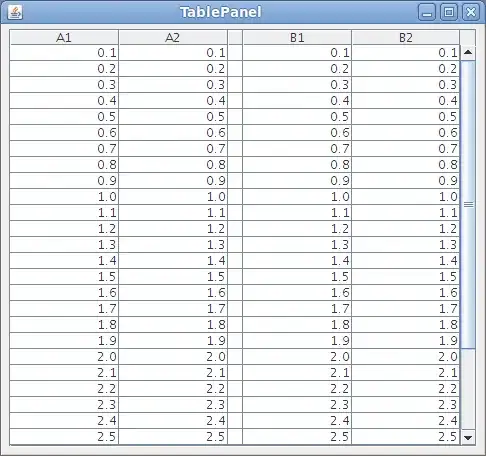Select the 2.1 cell in column A1
486x456 pixels.
[64, 373]
